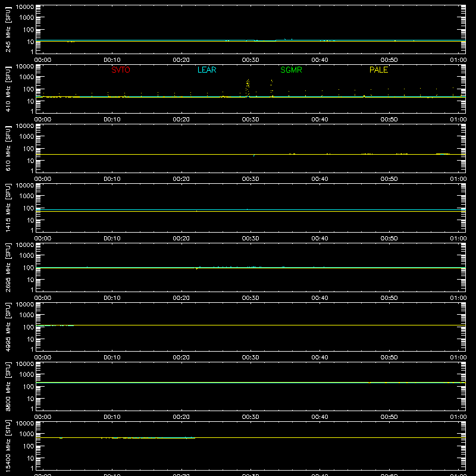Image resolution: width=476 pixels, height=476 pixels.
Task: Click 00:10 tick label below 245 MHz panel
Action: tap(112, 60)
